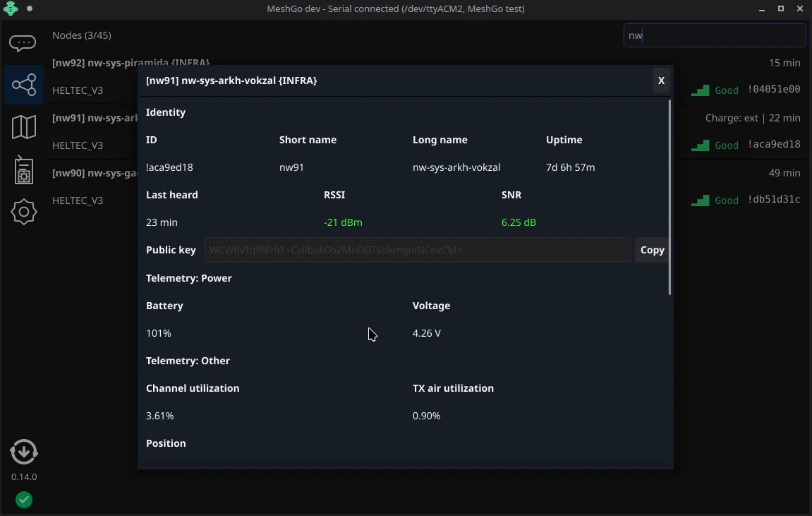Minimize the MeshGo window
Image resolution: width=812 pixels, height=516 pixels.
pyautogui.click(x=762, y=8)
